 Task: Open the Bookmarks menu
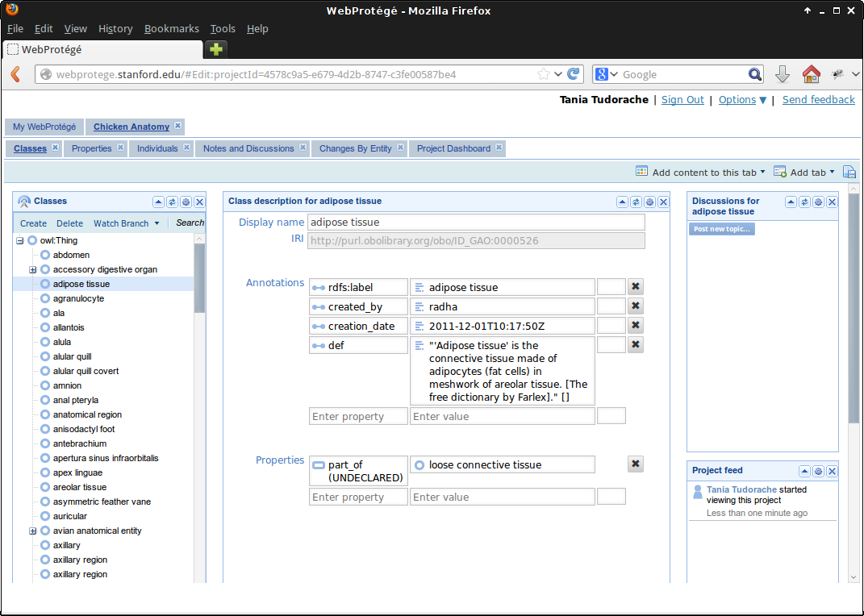click(x=171, y=29)
